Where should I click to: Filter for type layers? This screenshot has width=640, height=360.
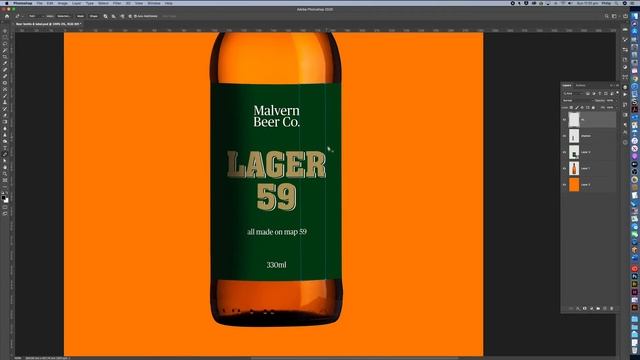click(600, 93)
